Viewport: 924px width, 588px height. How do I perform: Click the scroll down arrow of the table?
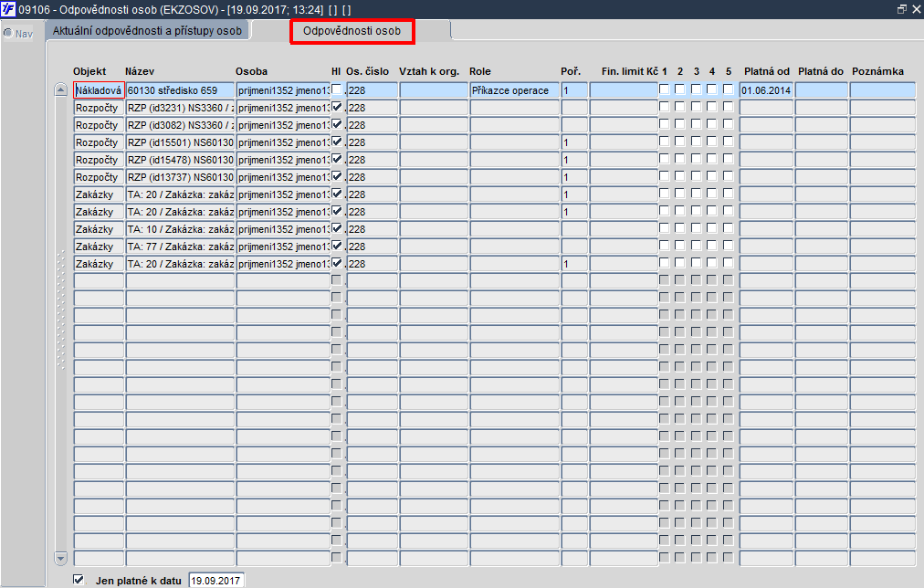(60, 557)
